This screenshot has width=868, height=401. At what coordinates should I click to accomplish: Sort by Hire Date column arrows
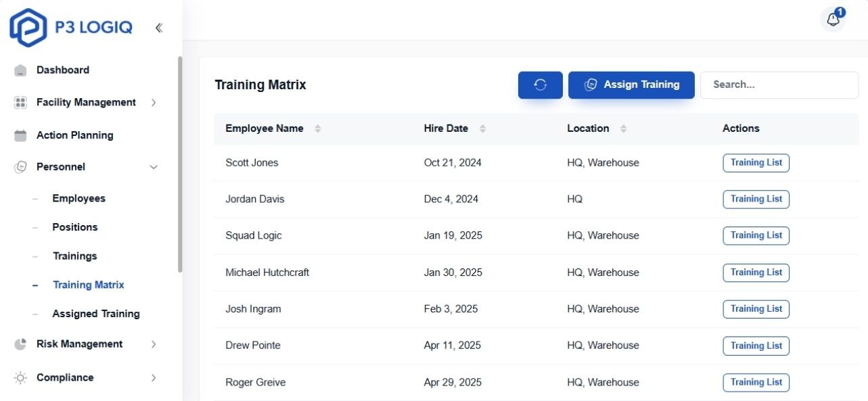click(482, 128)
